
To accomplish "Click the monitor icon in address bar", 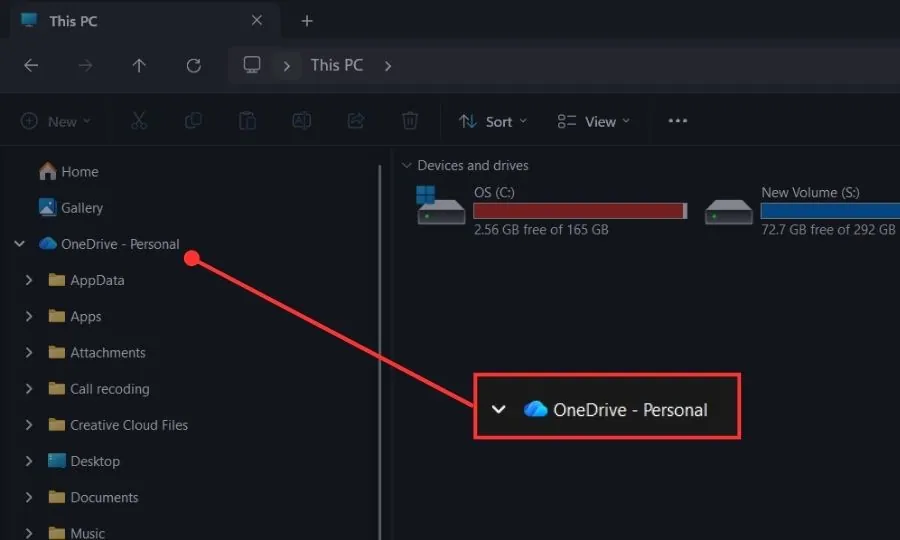I will point(252,65).
